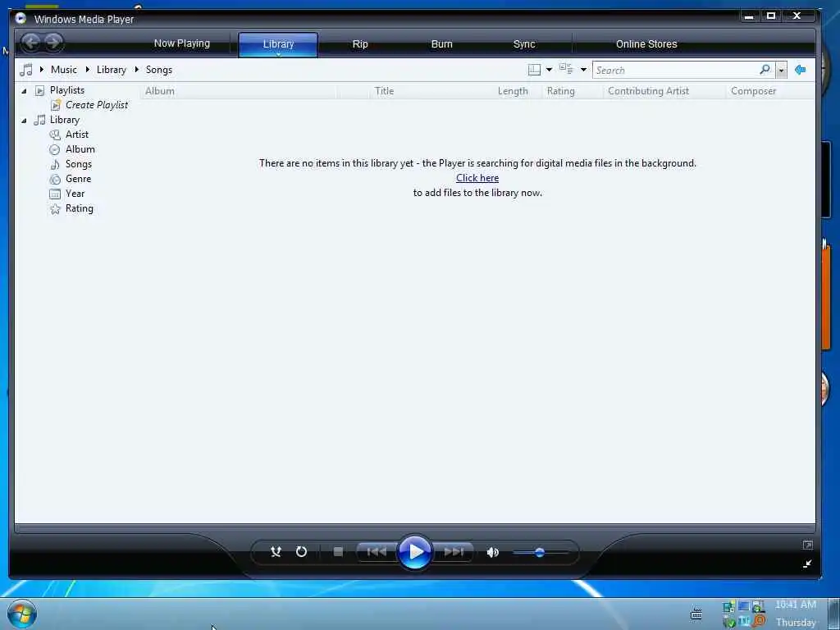Select Year in the library tree
The width and height of the screenshot is (840, 630).
click(x=75, y=194)
